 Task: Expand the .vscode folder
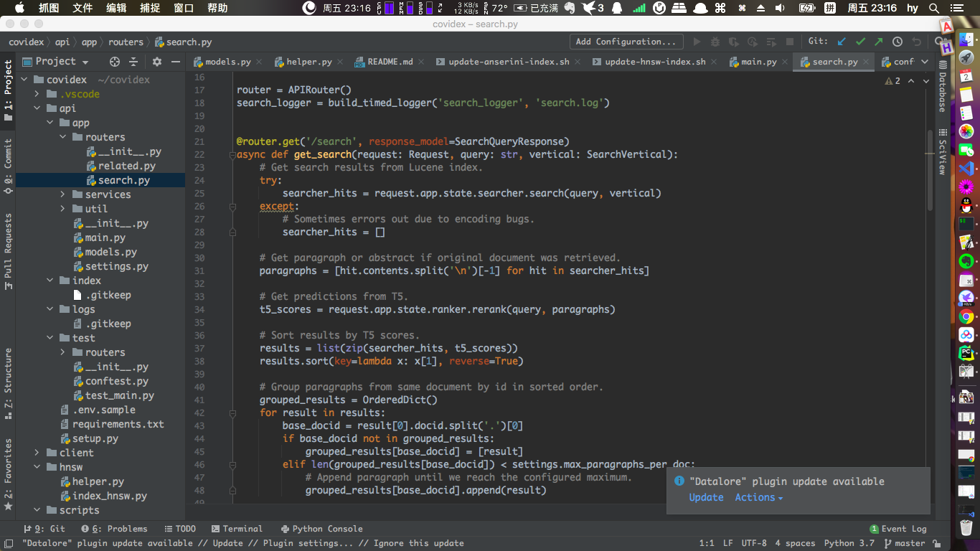tap(38, 94)
